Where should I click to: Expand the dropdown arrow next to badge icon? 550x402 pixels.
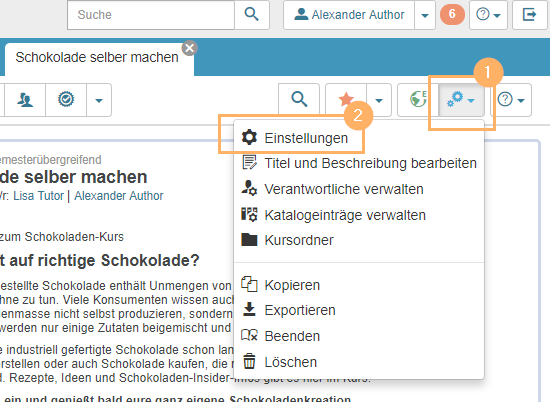pos(99,100)
